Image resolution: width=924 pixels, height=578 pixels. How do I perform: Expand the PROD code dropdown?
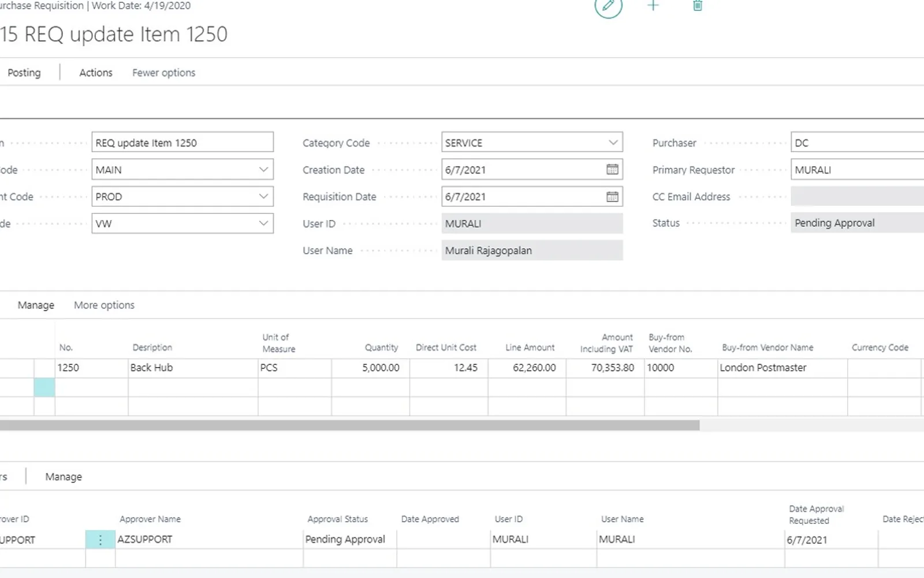[x=263, y=197]
